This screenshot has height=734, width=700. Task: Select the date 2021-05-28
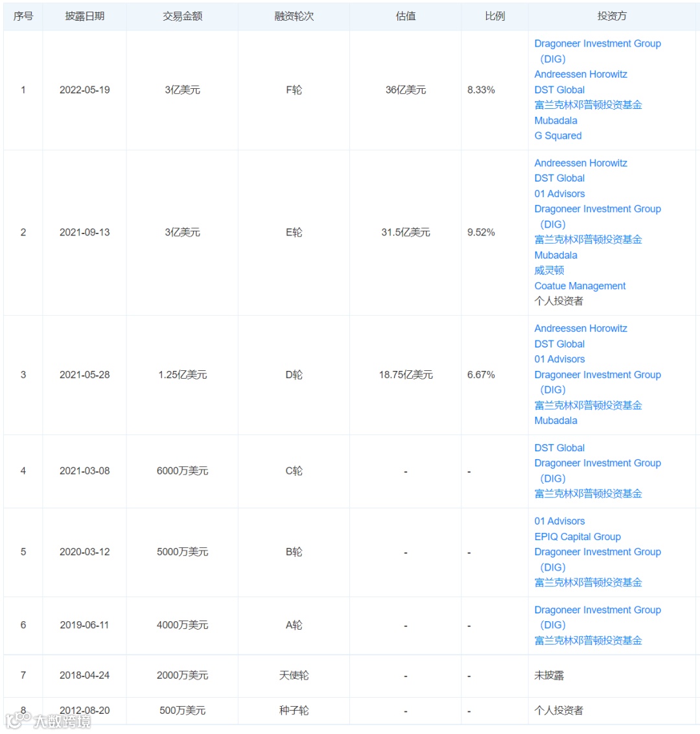click(x=85, y=375)
